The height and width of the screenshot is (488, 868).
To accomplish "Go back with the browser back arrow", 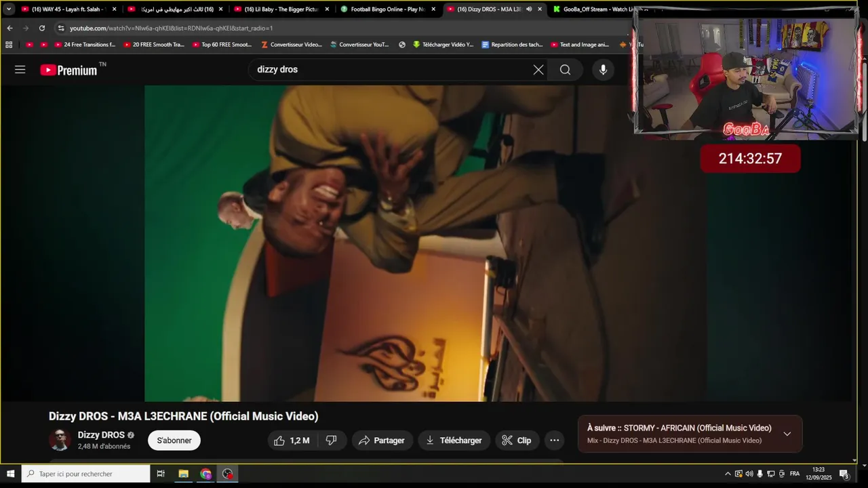I will (x=9, y=28).
